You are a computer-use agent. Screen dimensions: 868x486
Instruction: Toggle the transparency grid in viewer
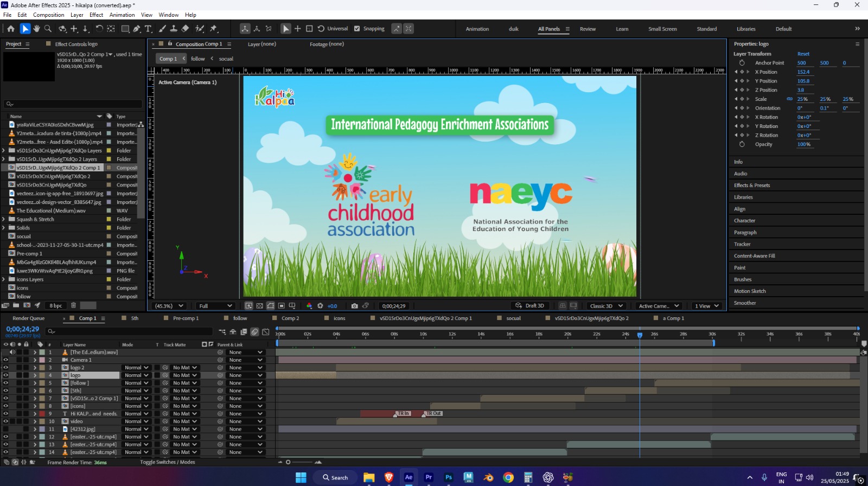[x=260, y=306]
